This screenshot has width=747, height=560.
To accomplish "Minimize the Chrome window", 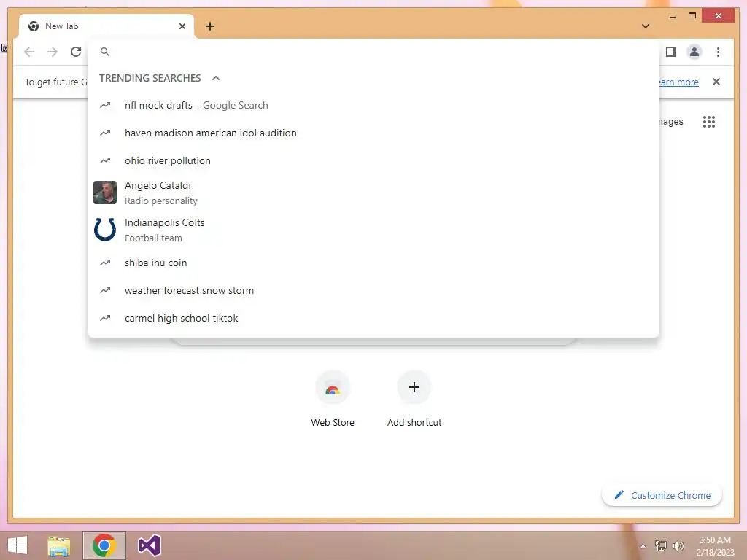I will click(x=672, y=16).
